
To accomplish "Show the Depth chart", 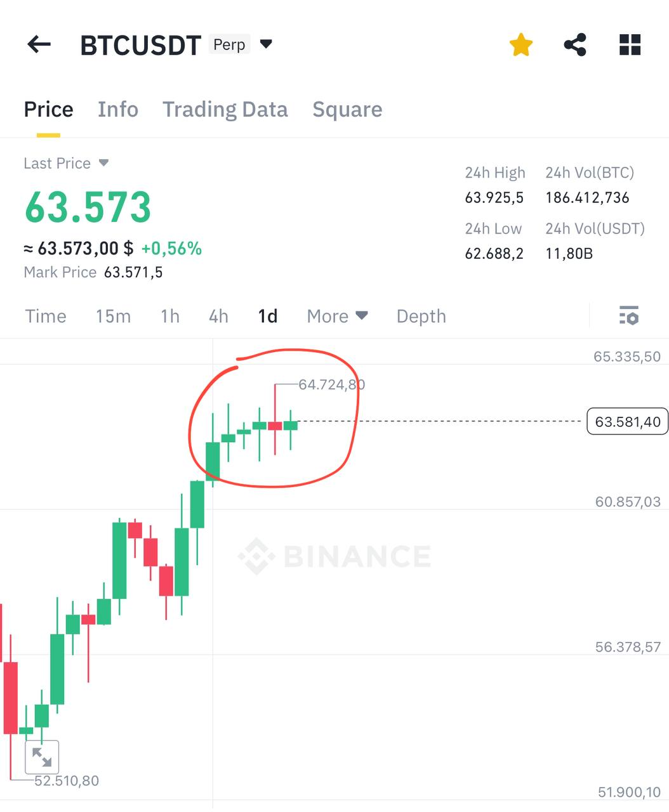I will pyautogui.click(x=421, y=316).
